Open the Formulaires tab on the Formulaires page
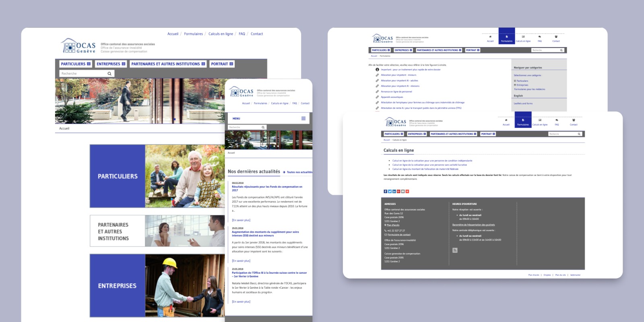 507,36
